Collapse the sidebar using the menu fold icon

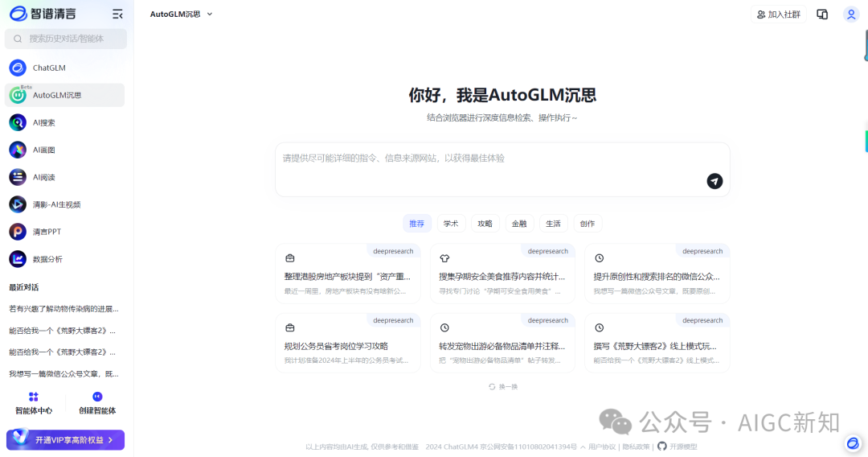coord(117,14)
